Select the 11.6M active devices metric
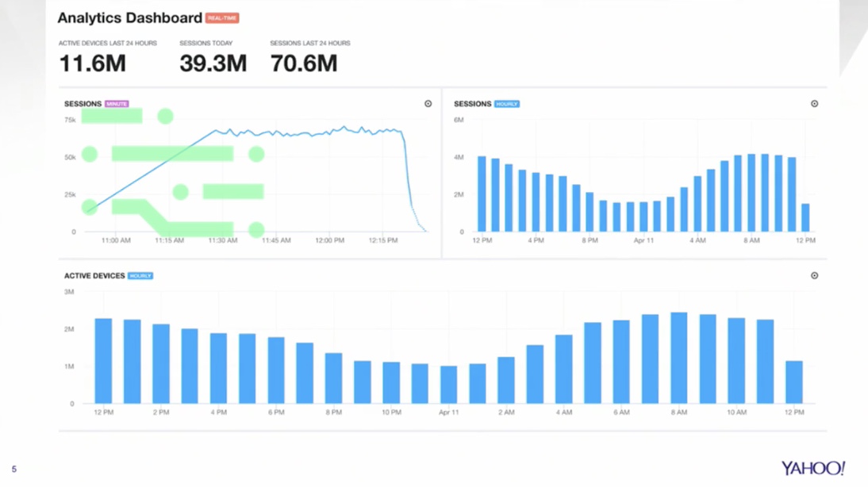 [x=93, y=63]
